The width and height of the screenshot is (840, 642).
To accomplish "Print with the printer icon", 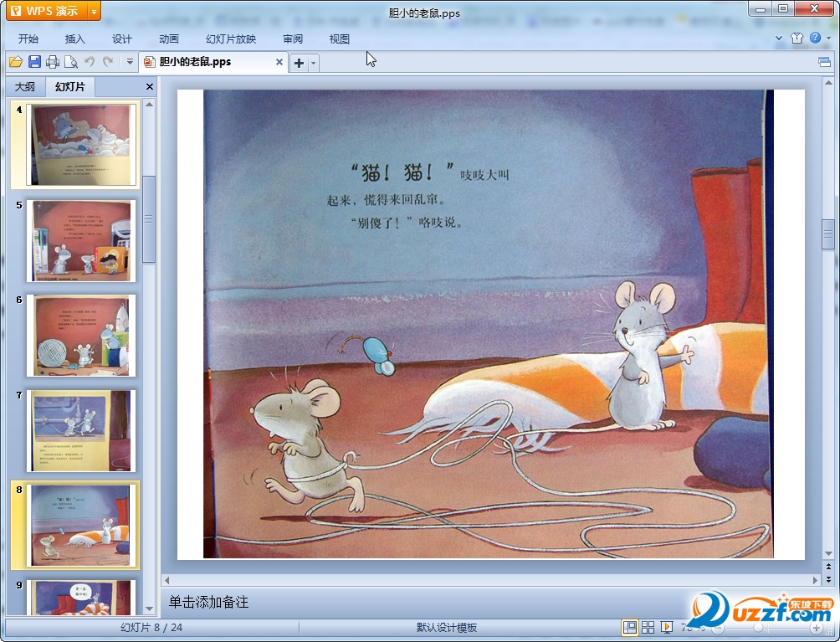I will click(53, 62).
